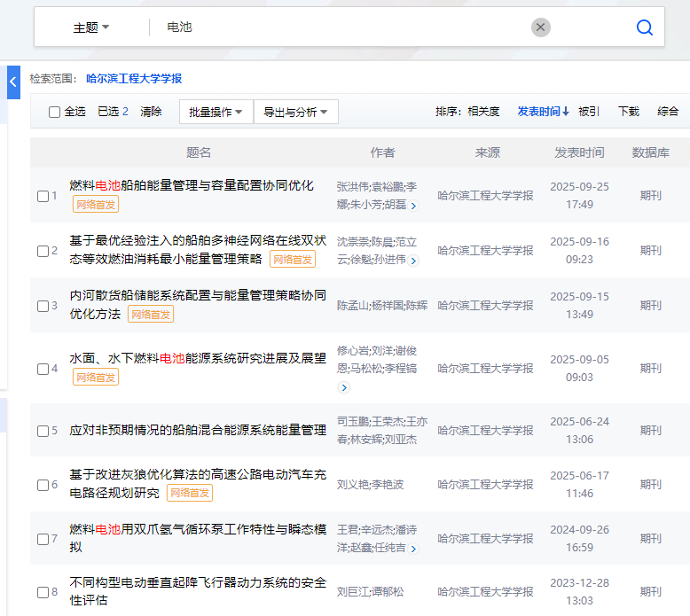This screenshot has width=690, height=616.
Task: Click 清除 to clear selections
Action: 151,112
